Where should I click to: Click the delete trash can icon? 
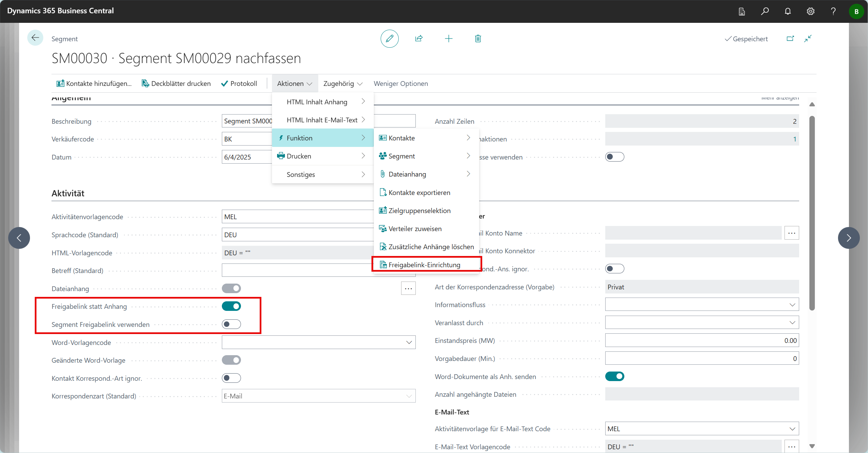pyautogui.click(x=478, y=39)
